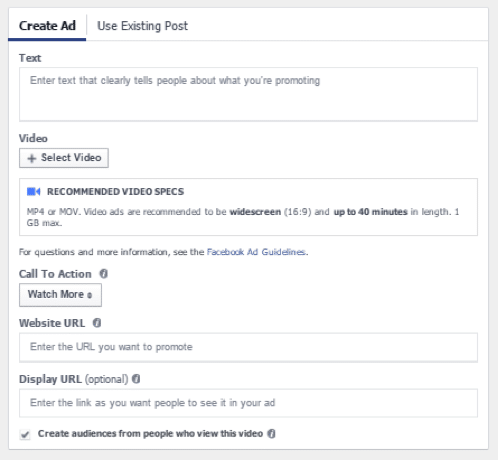Click the info icon beside Create audiences
499x461 pixels.
[272, 434]
